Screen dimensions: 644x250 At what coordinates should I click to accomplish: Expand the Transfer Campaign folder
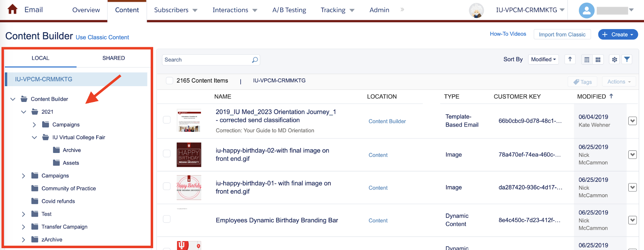pyautogui.click(x=24, y=227)
